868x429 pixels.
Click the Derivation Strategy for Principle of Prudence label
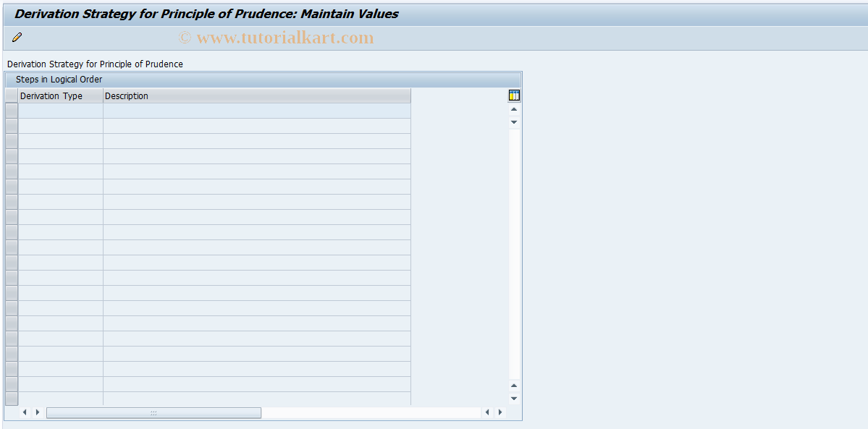[95, 64]
